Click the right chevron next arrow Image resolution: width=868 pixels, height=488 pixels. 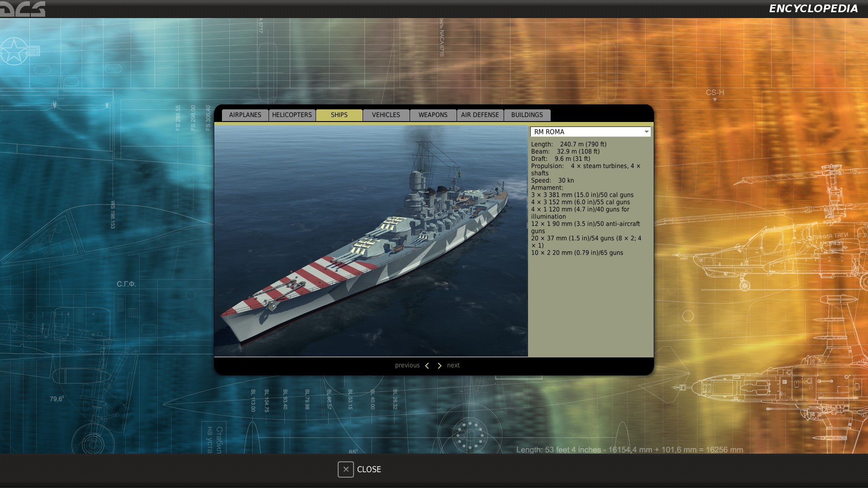[439, 366]
